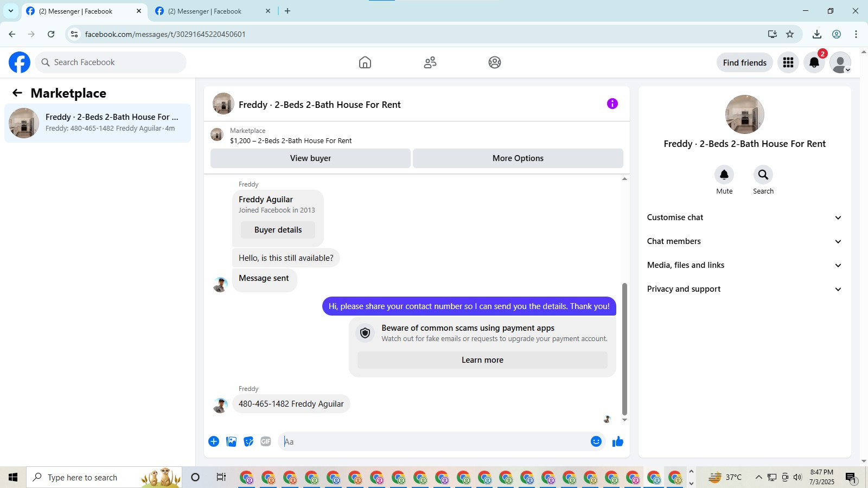The image size is (868, 488).
Task: Open Chrome three-dot menu
Action: [x=856, y=34]
